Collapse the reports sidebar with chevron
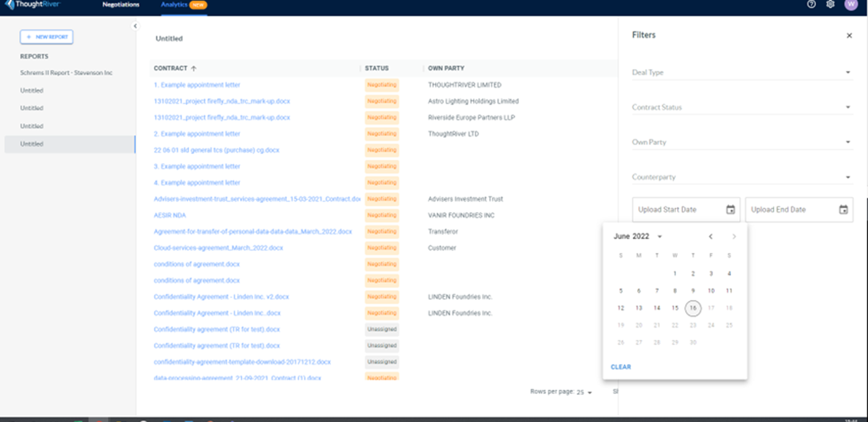Screen dimensions: 868x422 (135, 26)
